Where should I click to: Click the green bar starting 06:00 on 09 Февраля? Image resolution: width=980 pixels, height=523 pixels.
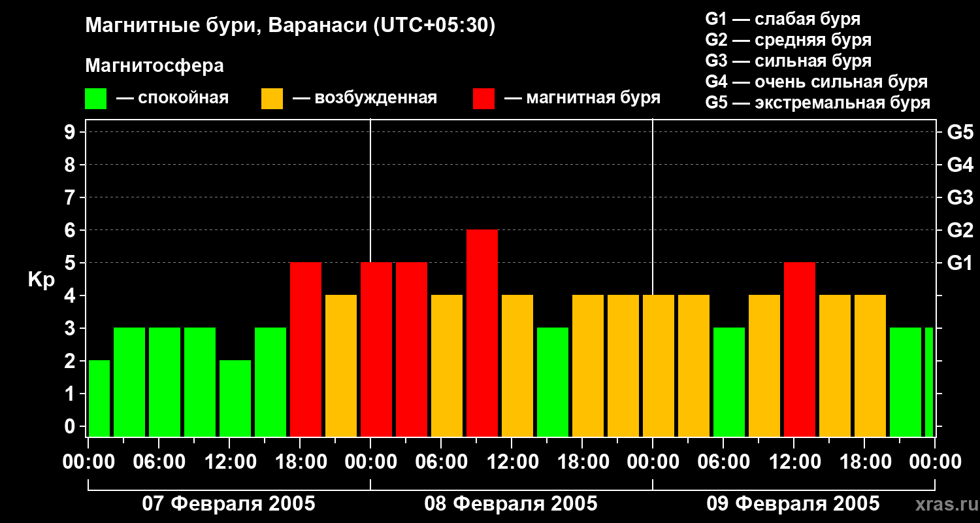pyautogui.click(x=729, y=382)
